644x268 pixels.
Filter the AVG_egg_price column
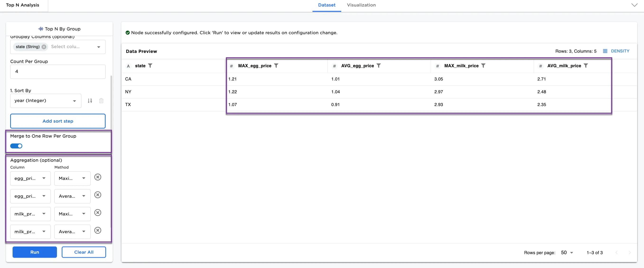coord(378,66)
